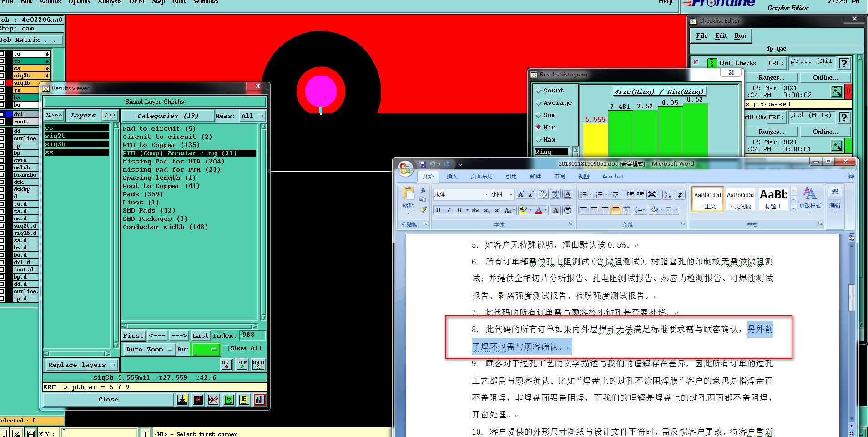The height and width of the screenshot is (437, 868).
Task: Click the green 1/2 page icon in Results viewer
Action: 229,400
